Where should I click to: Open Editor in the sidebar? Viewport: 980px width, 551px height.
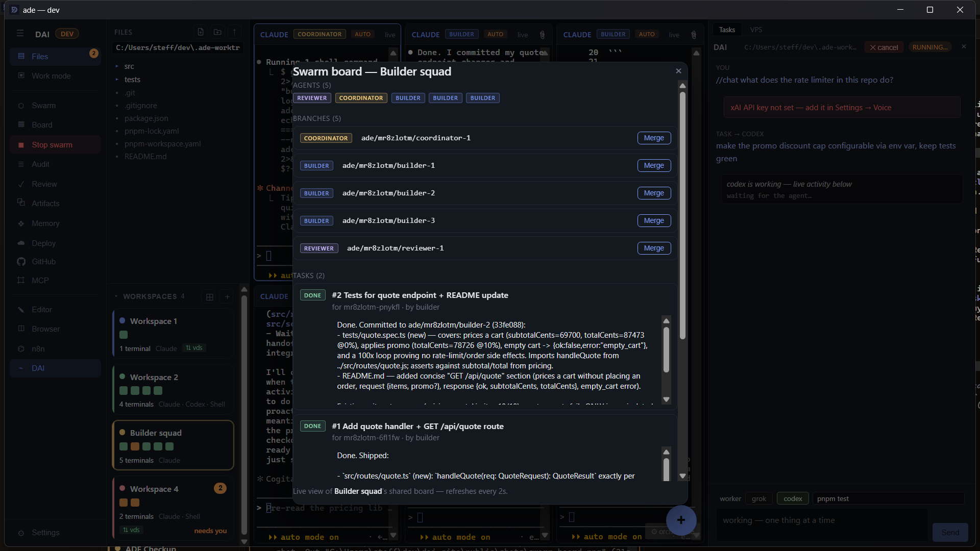coord(55,310)
